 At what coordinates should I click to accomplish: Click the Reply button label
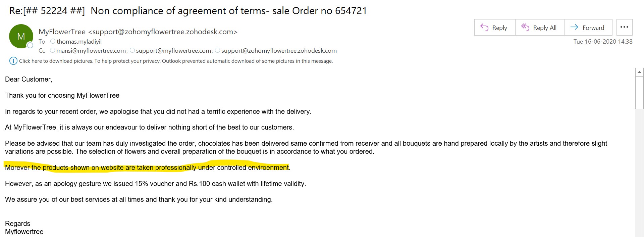pos(499,28)
